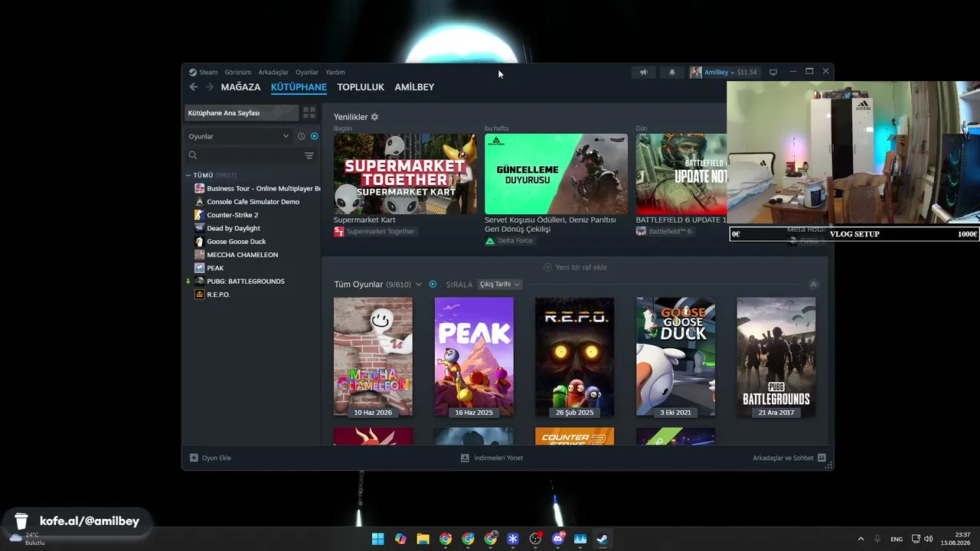Click the Delta Force game tag icon
Image resolution: width=980 pixels, height=551 pixels.
tap(490, 240)
